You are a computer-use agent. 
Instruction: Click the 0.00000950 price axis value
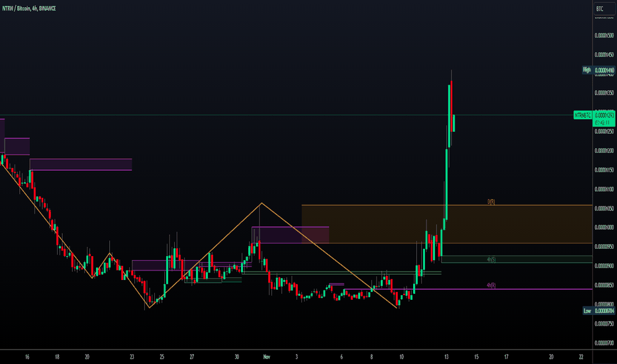click(x=604, y=247)
